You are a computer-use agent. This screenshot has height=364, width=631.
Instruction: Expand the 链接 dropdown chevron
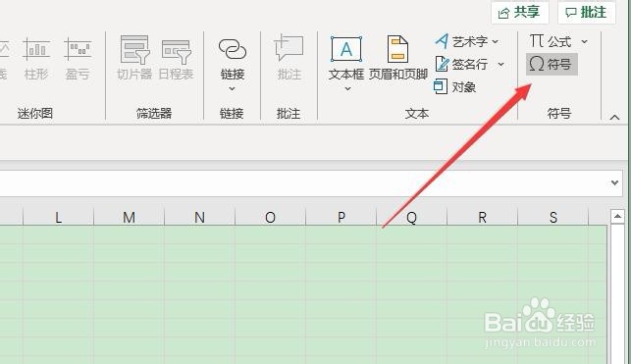(233, 88)
